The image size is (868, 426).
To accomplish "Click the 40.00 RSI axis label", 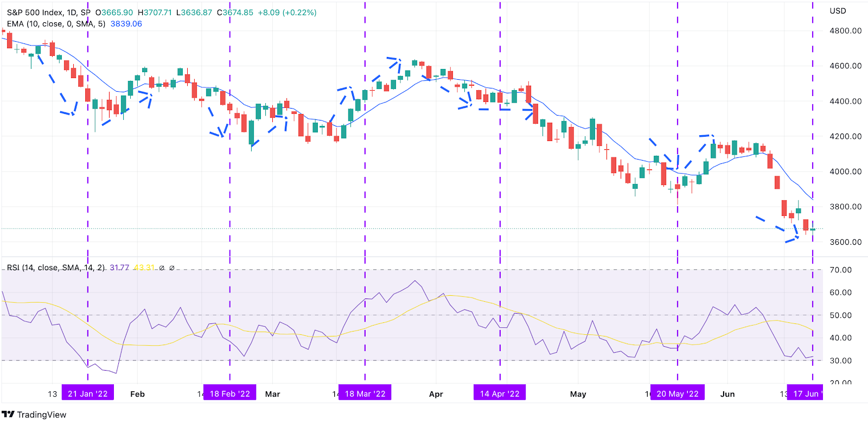I will [x=841, y=338].
